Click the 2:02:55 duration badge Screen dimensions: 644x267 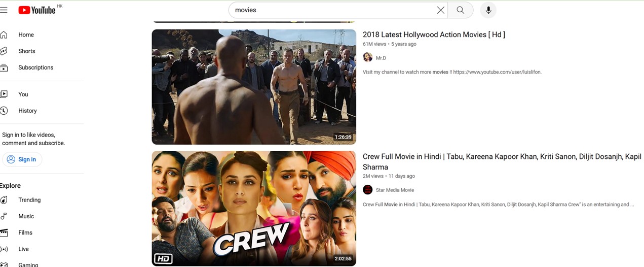click(x=344, y=258)
